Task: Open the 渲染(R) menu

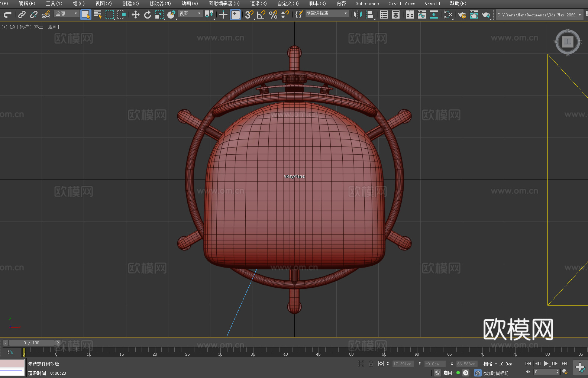Action: (258, 3)
